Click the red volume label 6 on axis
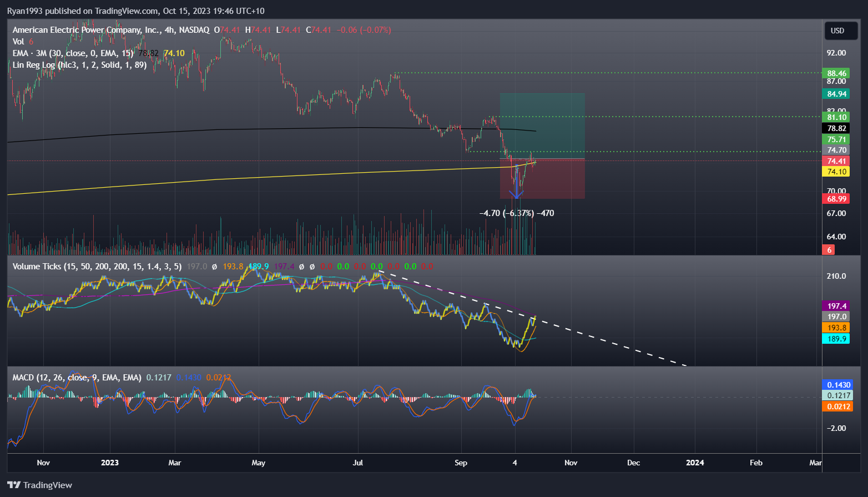Viewport: 868px width, 497px height. [x=829, y=250]
